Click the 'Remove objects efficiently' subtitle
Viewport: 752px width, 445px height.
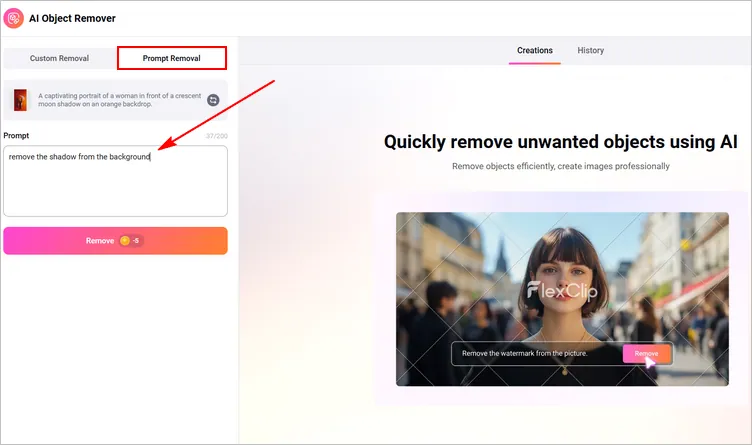[561, 166]
